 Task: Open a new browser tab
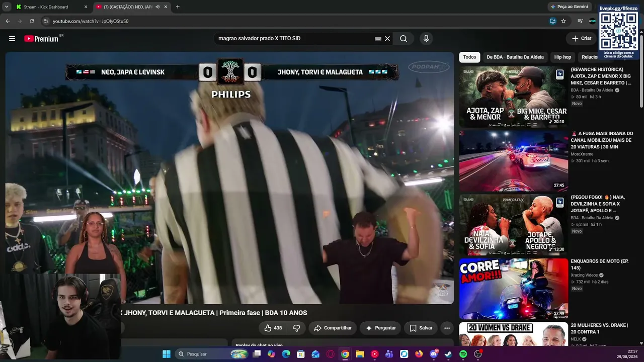178,7
